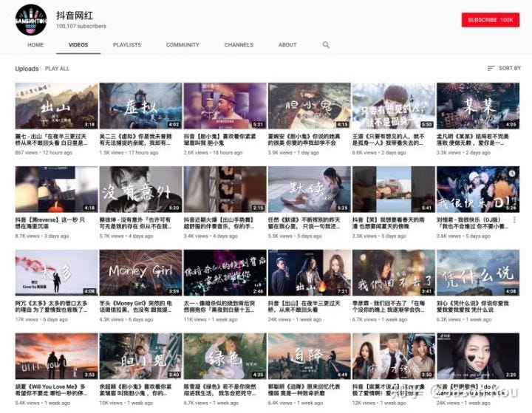Open the title link 郭聪明《迫降》
Viewport: 532px width, 413px height.
(x=304, y=390)
